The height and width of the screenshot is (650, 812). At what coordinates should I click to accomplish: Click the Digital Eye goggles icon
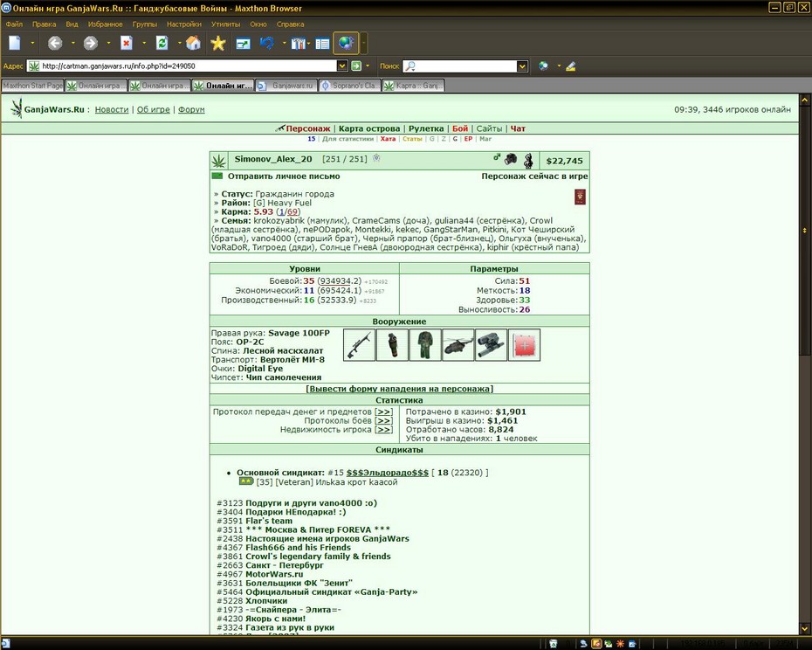(491, 345)
